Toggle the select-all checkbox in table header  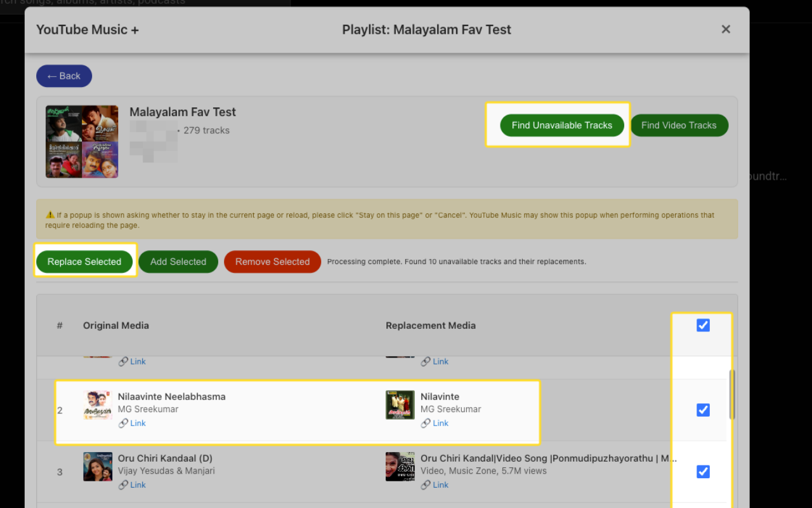(703, 325)
